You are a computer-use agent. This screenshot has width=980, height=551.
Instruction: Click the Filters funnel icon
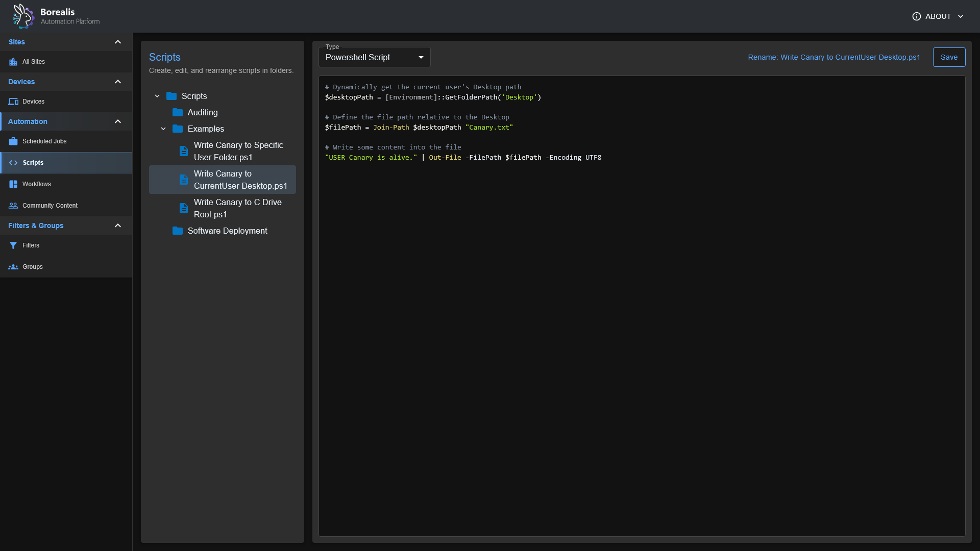pos(13,245)
